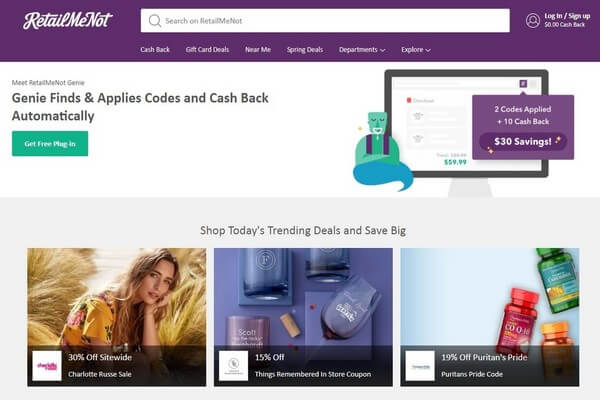
Task: Expand the Departments dropdown menu
Action: 362,50
